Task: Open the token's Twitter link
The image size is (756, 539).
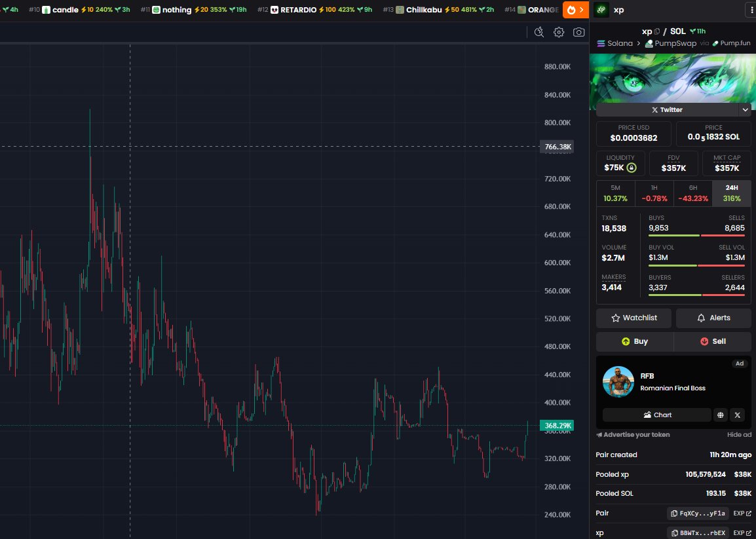Action: point(667,110)
